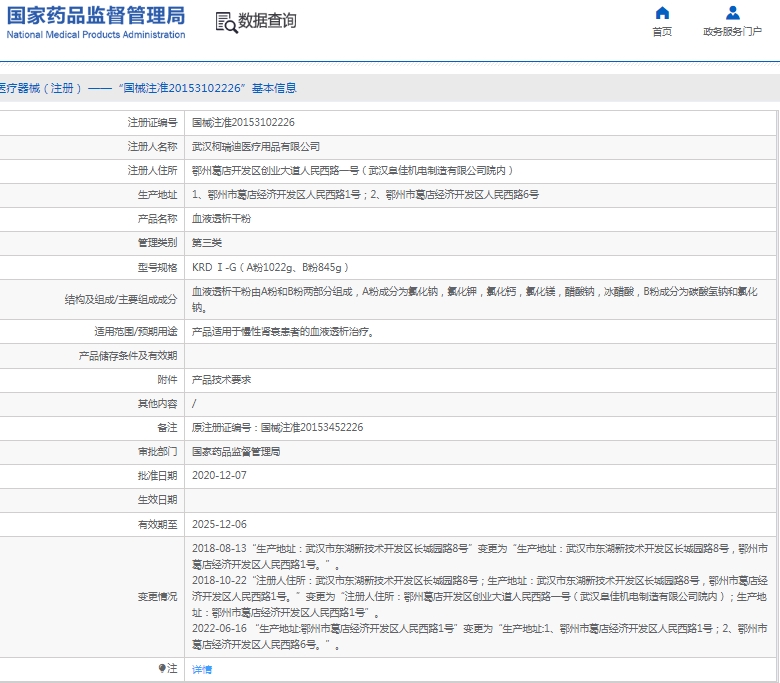Viewport: 780px width, 683px height.
Task: Open the 首页 home icon
Action: pyautogui.click(x=662, y=12)
